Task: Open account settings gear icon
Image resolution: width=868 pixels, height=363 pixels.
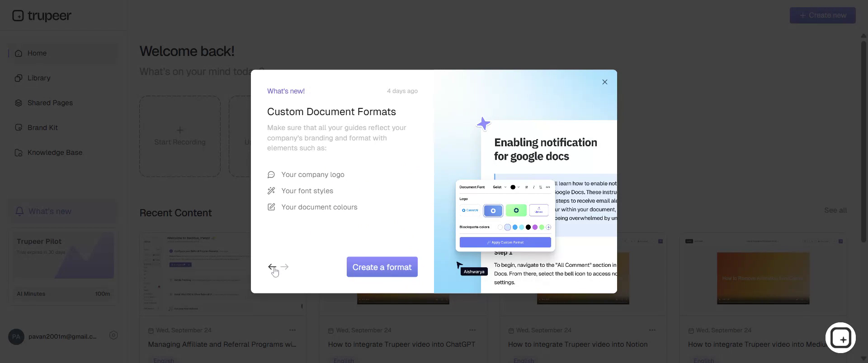Action: (113, 335)
